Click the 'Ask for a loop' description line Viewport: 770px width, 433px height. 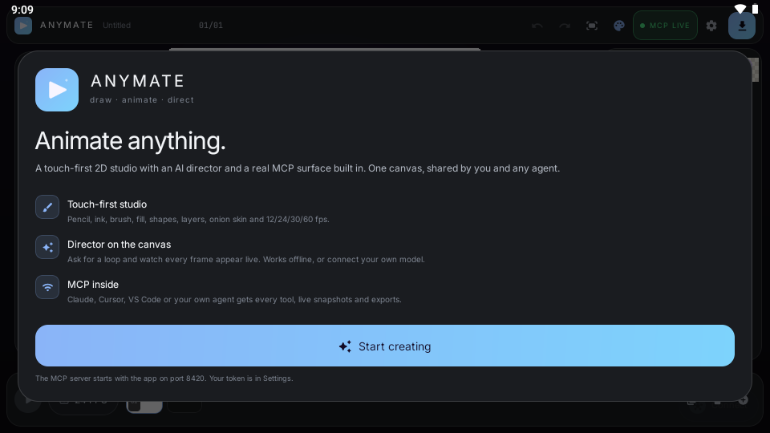246,259
